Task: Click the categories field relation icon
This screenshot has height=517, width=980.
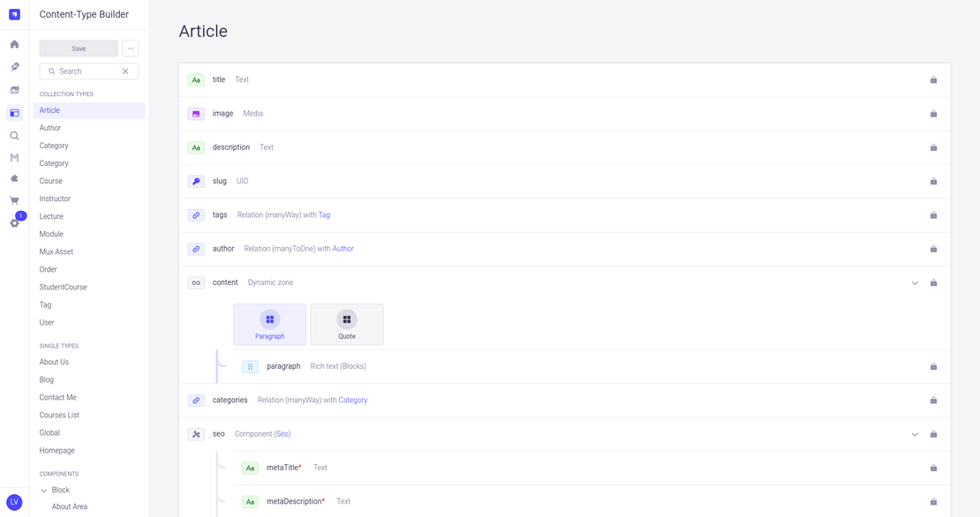Action: tap(196, 401)
